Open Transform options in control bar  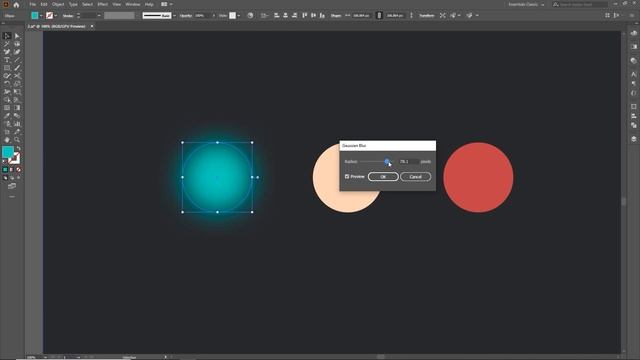[427, 16]
